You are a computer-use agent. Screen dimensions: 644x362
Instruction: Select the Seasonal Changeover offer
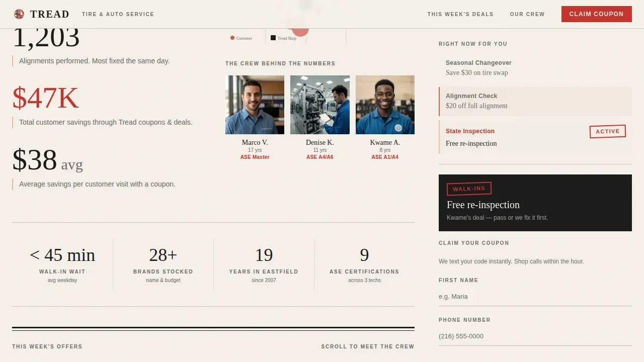click(535, 68)
